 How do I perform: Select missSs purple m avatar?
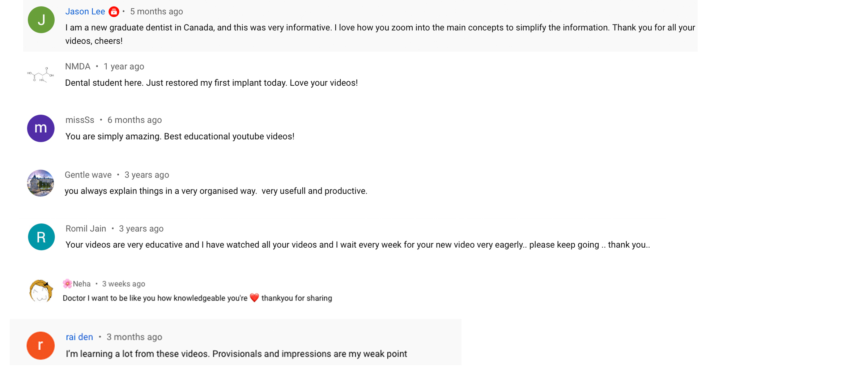coord(41,128)
